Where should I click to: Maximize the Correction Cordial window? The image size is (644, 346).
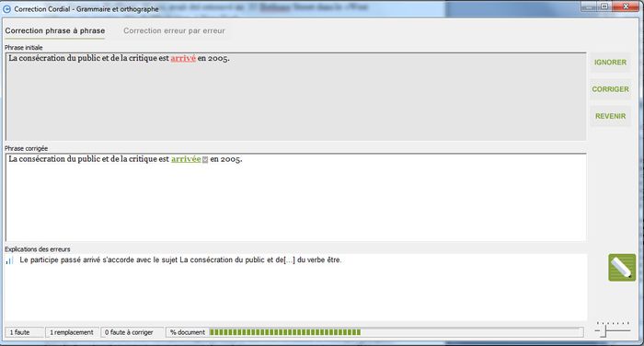point(604,6)
